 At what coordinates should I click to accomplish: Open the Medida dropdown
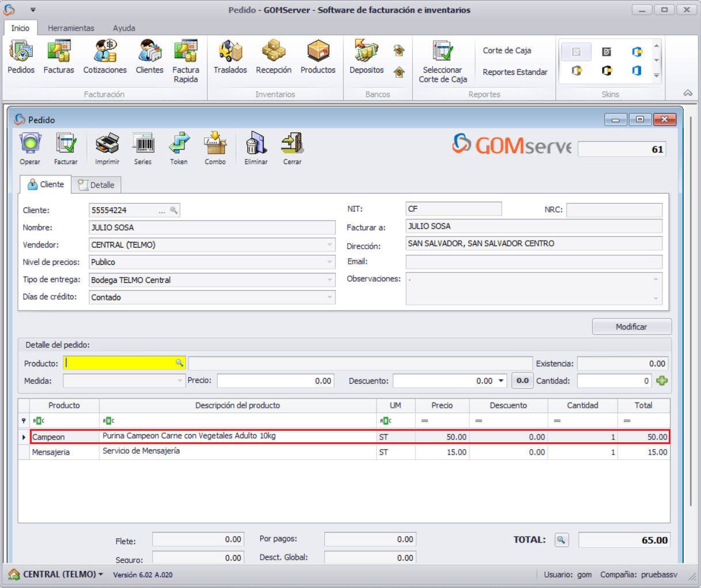point(180,381)
